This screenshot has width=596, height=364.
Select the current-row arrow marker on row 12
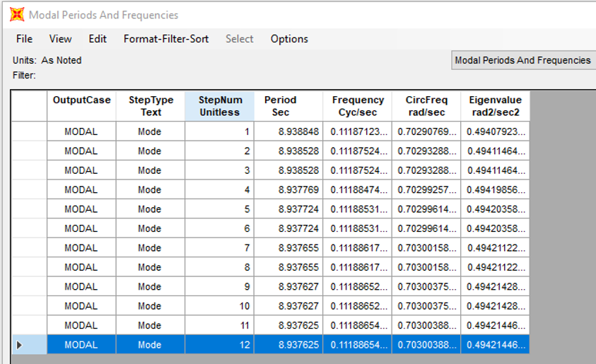[19, 345]
